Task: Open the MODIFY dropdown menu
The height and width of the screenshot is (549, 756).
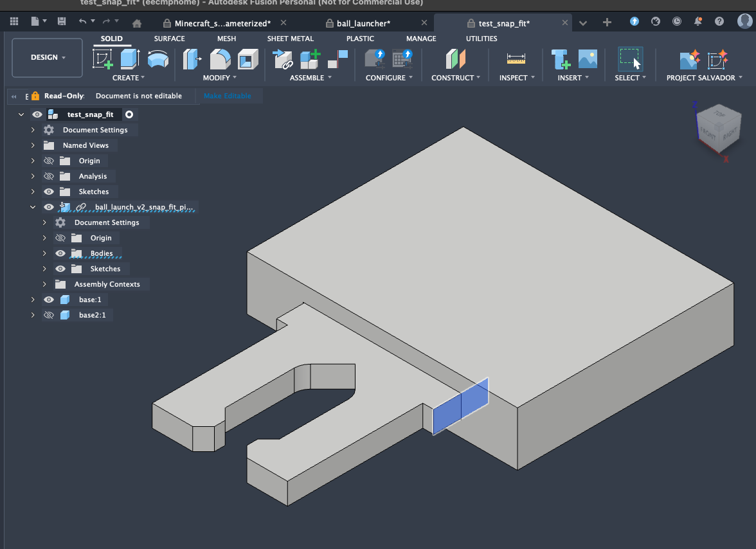Action: (x=219, y=78)
